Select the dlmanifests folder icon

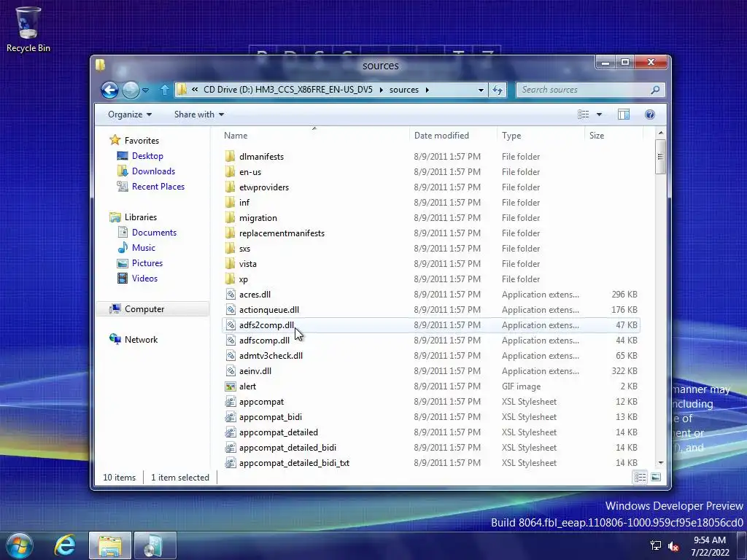[x=230, y=156]
